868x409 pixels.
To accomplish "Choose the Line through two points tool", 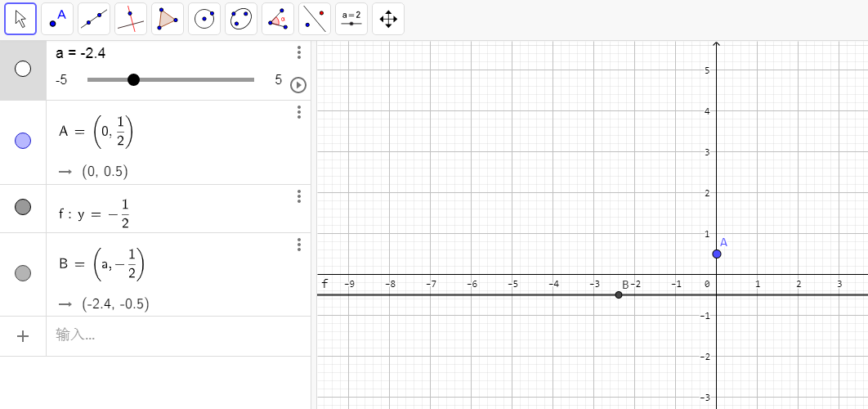I will coord(94,18).
